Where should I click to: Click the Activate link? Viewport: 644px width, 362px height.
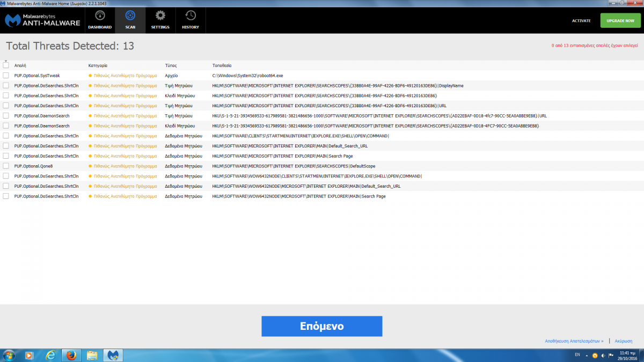pos(581,21)
